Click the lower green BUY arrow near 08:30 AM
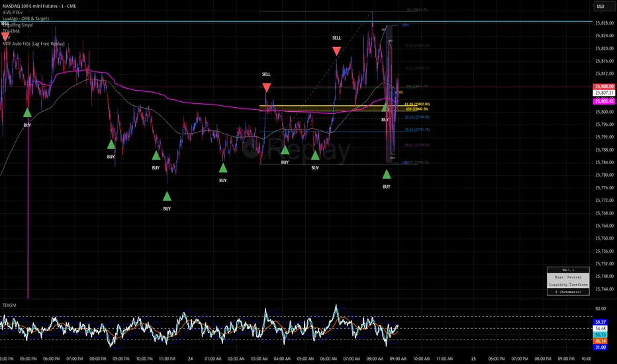617x364 pixels. [387, 174]
